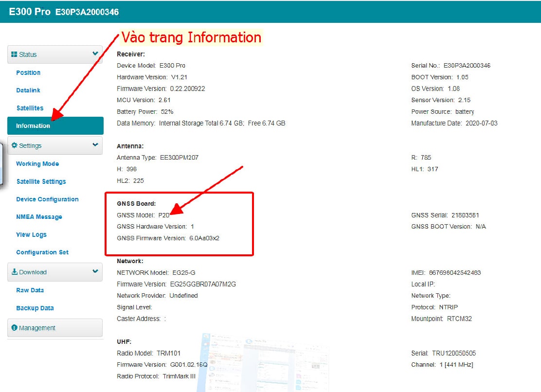Screen dimensions: 541x392
Task: Go to Device Configuration
Action: click(47, 199)
